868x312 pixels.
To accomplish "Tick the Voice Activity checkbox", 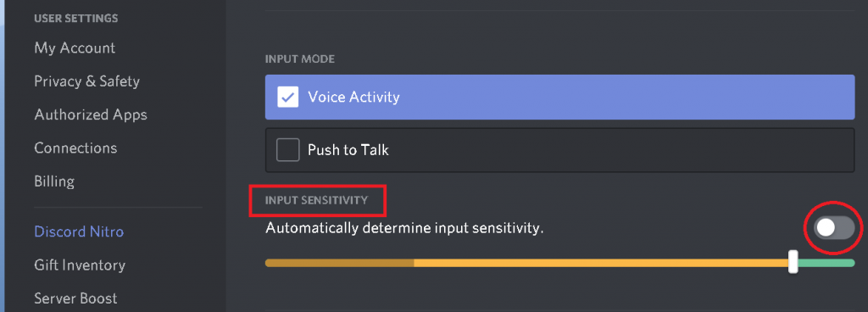I will [x=288, y=97].
